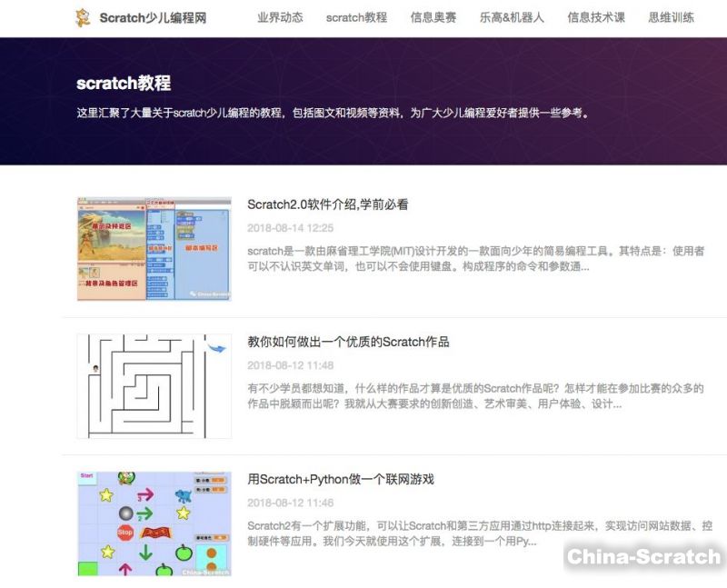Click the Scratch2.0 interface thumbnail image
The width and height of the screenshot is (727, 588).
[154, 249]
